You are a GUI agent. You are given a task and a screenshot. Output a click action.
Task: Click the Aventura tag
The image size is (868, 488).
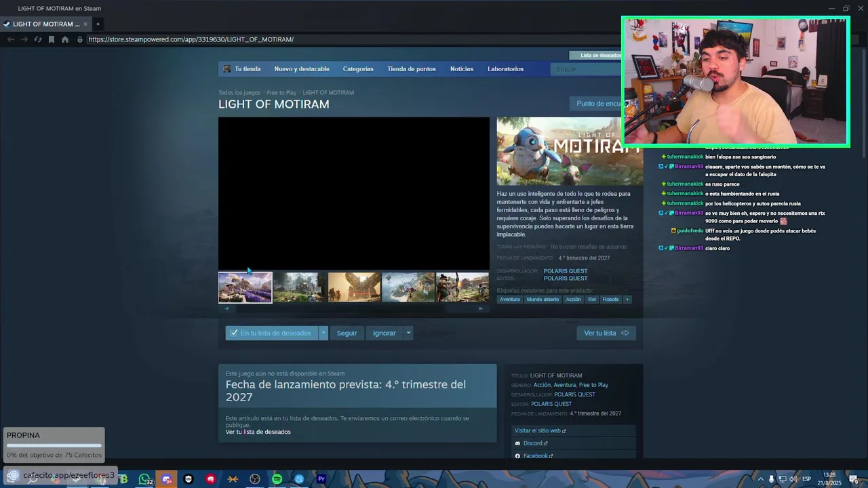click(510, 300)
